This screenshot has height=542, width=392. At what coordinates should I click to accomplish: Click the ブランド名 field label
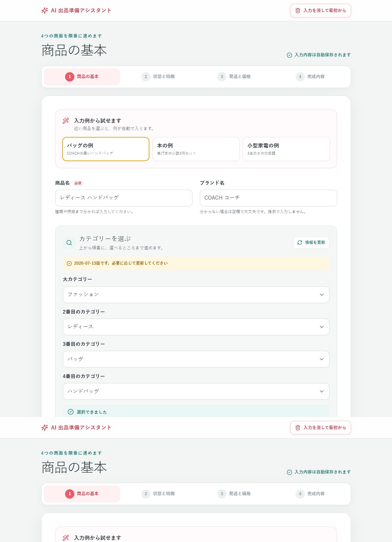(212, 183)
